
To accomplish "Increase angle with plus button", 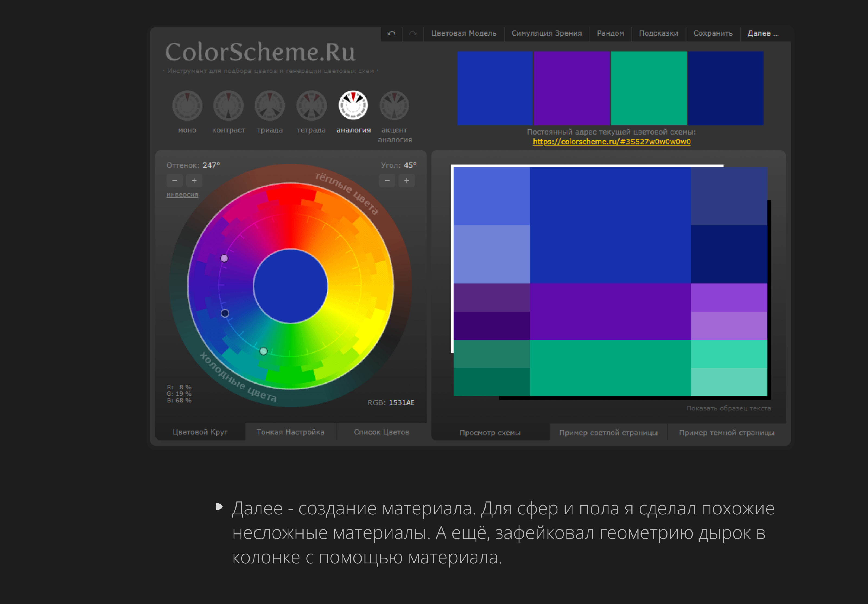I will [x=406, y=181].
